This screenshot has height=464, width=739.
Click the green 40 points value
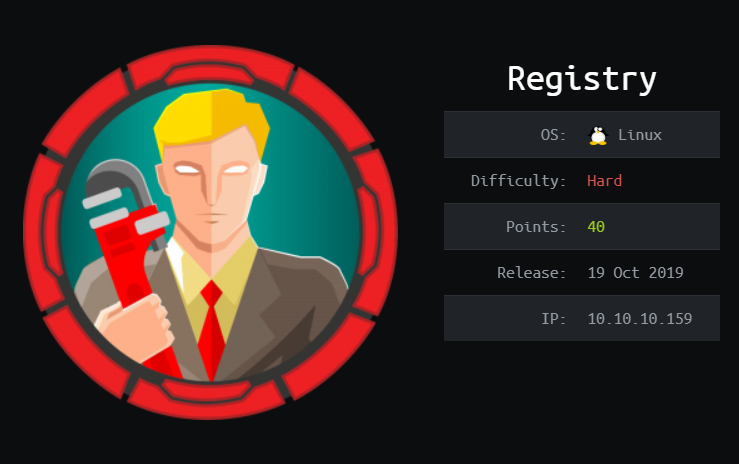(x=596, y=227)
